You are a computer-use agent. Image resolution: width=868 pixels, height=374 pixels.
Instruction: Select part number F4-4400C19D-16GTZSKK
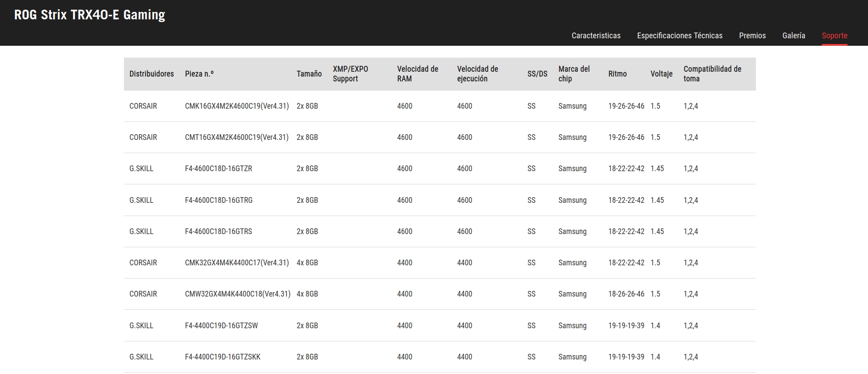pyautogui.click(x=222, y=357)
